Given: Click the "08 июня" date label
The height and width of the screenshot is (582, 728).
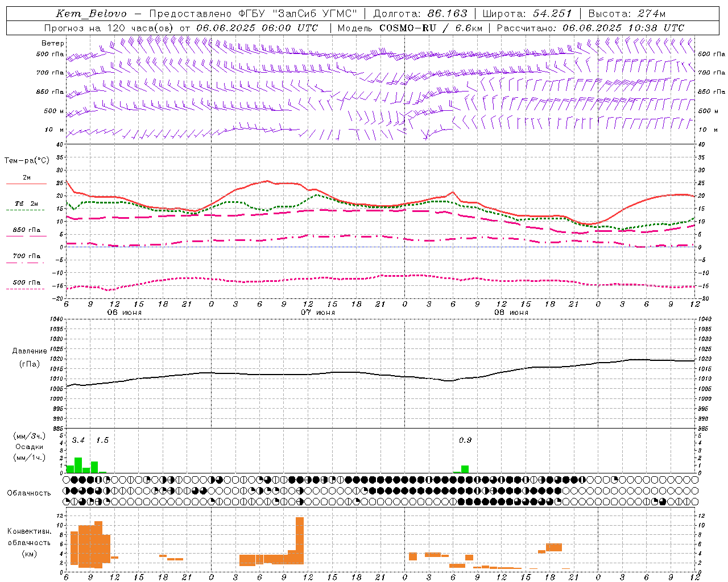Looking at the screenshot, I should click(x=511, y=313).
